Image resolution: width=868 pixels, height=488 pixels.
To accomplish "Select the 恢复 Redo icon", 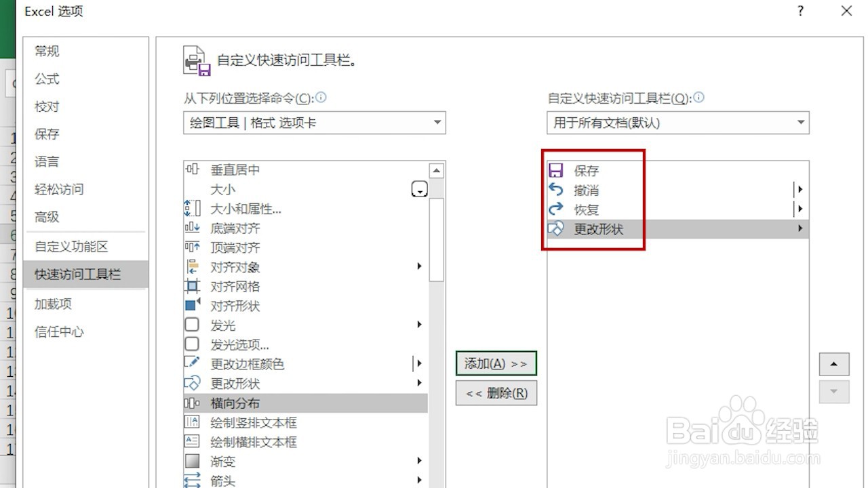I will 556,209.
